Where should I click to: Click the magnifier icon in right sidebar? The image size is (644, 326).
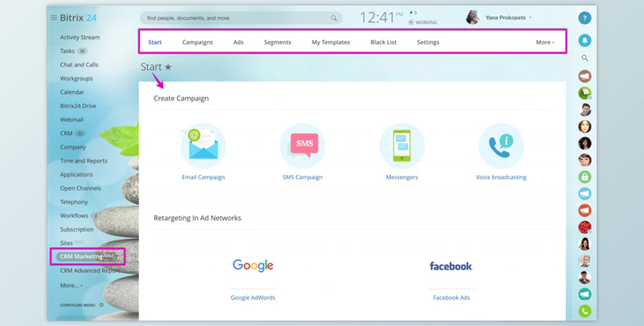pos(585,58)
